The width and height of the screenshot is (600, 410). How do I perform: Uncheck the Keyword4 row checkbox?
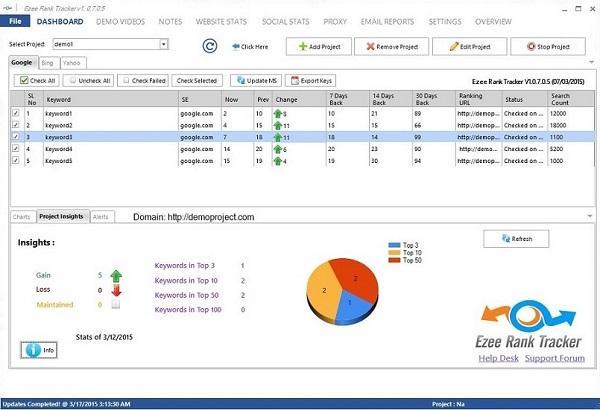tap(16, 149)
